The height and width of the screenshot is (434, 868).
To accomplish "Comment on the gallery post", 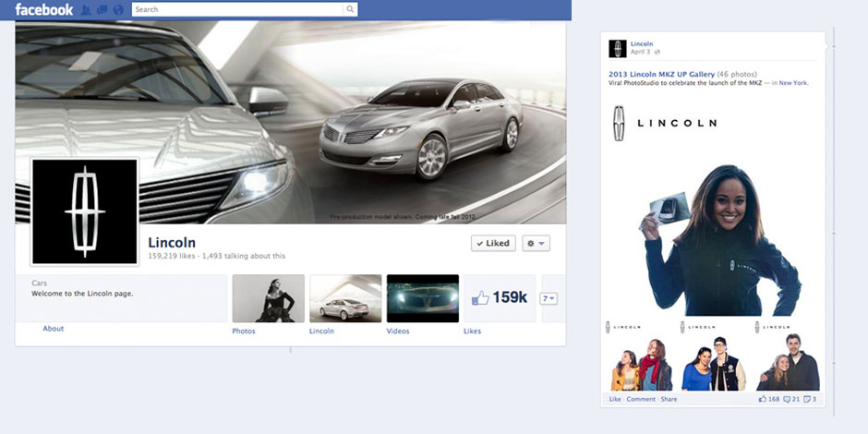I will click(x=641, y=399).
